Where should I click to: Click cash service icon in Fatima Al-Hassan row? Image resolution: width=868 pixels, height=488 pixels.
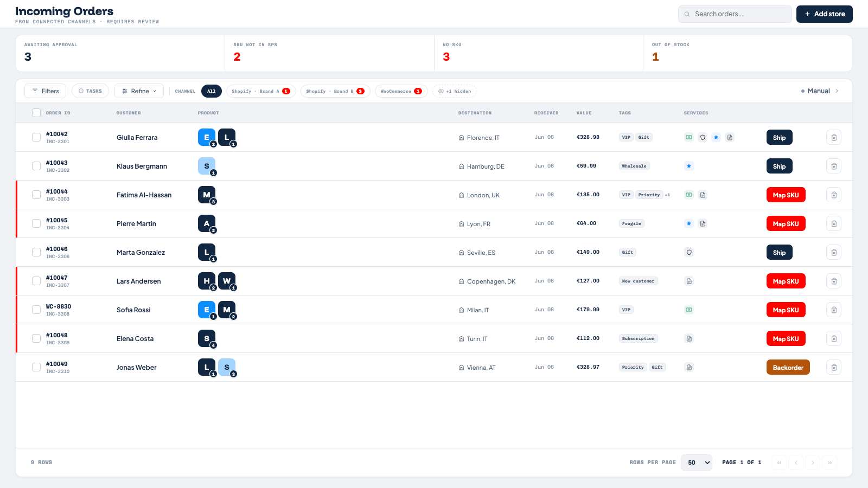(x=689, y=195)
